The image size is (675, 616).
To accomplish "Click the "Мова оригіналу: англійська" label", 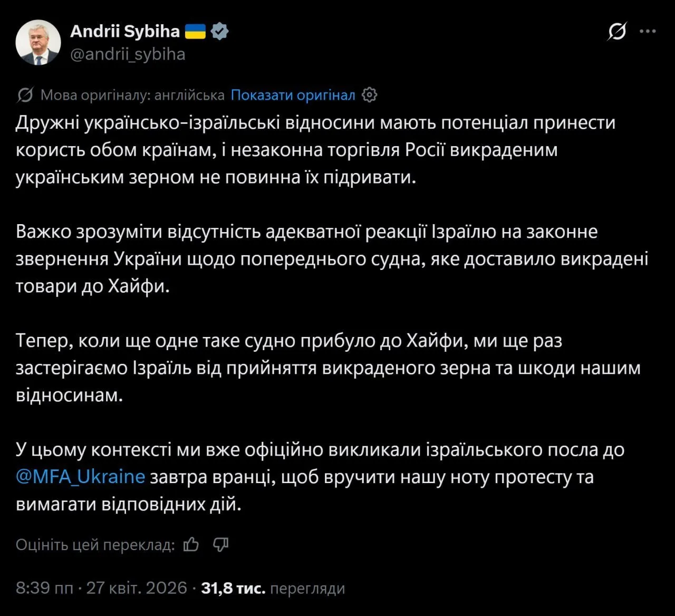I will (132, 95).
